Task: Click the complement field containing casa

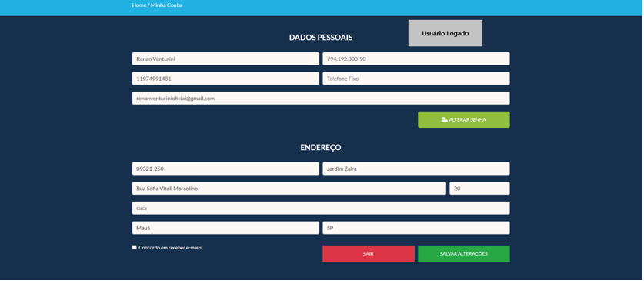Action: pyautogui.click(x=321, y=209)
